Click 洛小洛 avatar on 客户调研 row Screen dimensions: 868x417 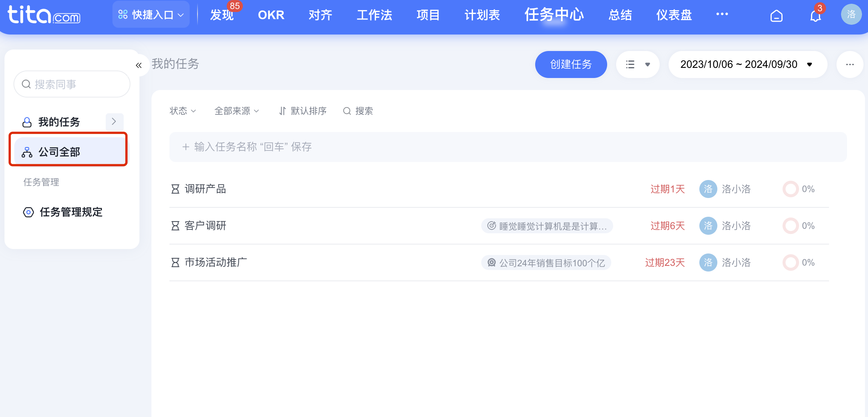(708, 226)
